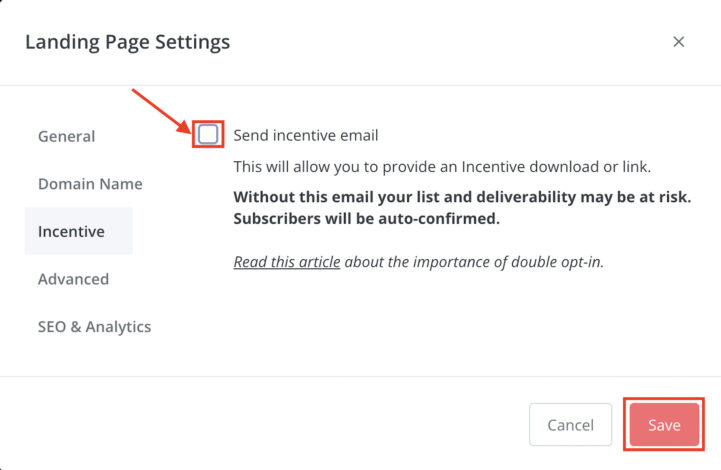Image resolution: width=721 pixels, height=470 pixels.
Task: Select the Incentive tab
Action: (71, 231)
